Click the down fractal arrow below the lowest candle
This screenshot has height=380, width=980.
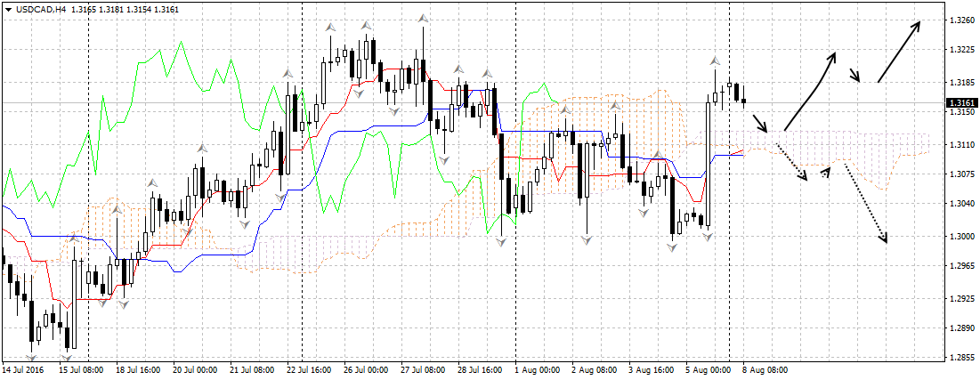67,357
